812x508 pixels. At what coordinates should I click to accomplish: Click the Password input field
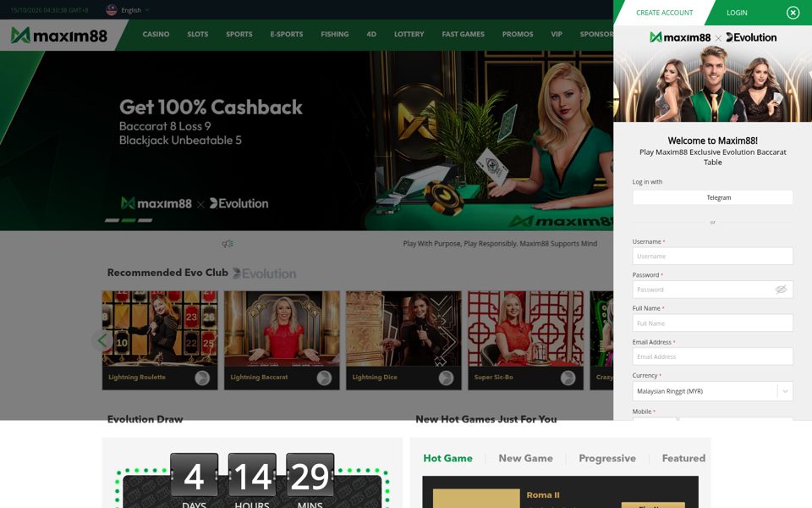712,290
